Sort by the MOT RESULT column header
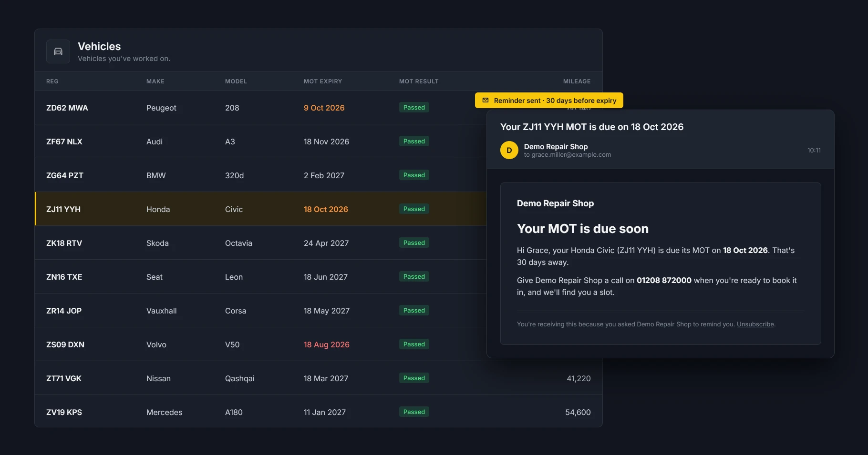The height and width of the screenshot is (455, 868). point(419,81)
